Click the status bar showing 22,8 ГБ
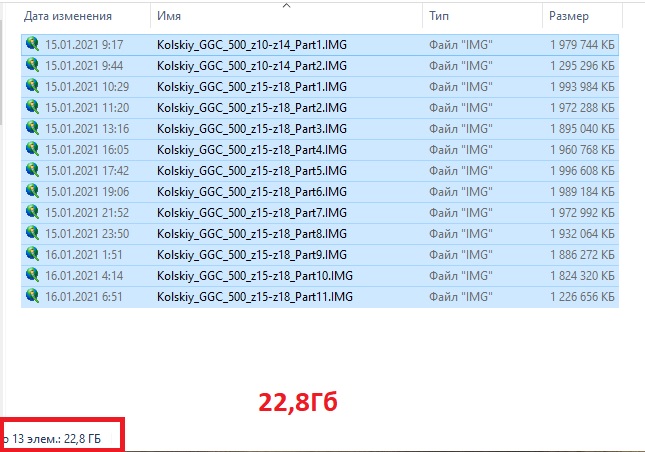 pos(60,437)
